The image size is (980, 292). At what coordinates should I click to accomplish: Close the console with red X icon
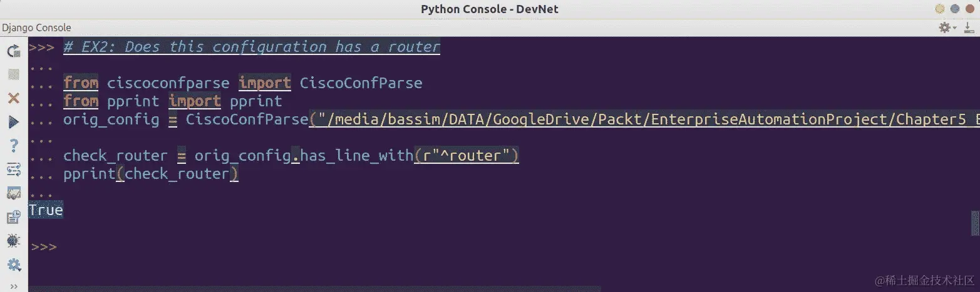[x=14, y=98]
